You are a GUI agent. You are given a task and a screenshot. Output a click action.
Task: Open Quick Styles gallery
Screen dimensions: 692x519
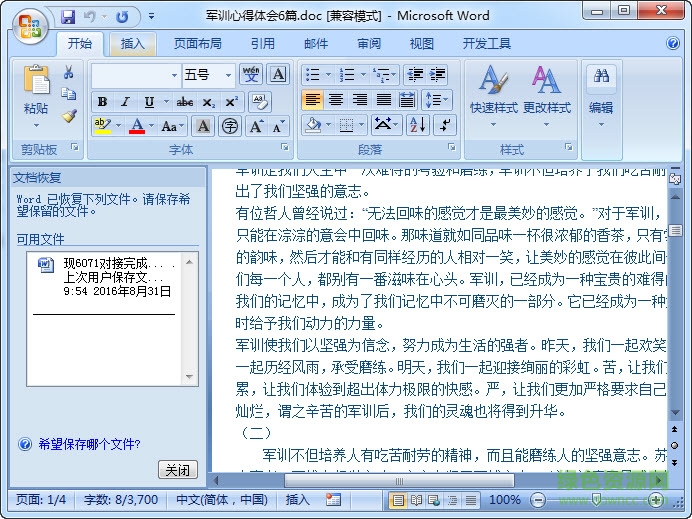pos(493,97)
